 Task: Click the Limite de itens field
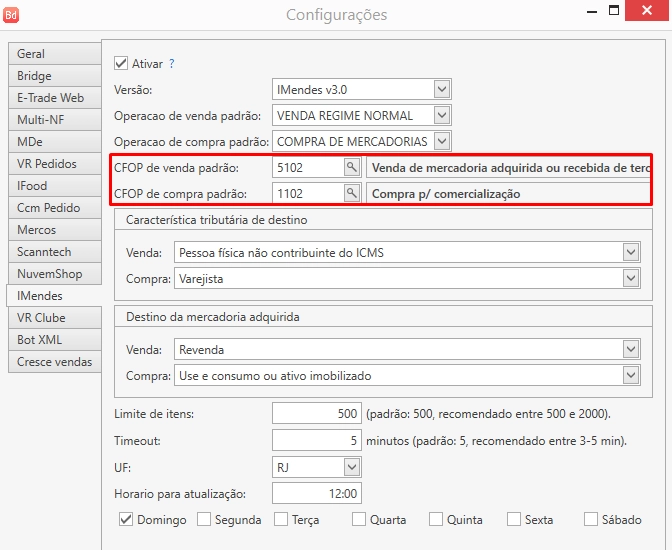[317, 414]
